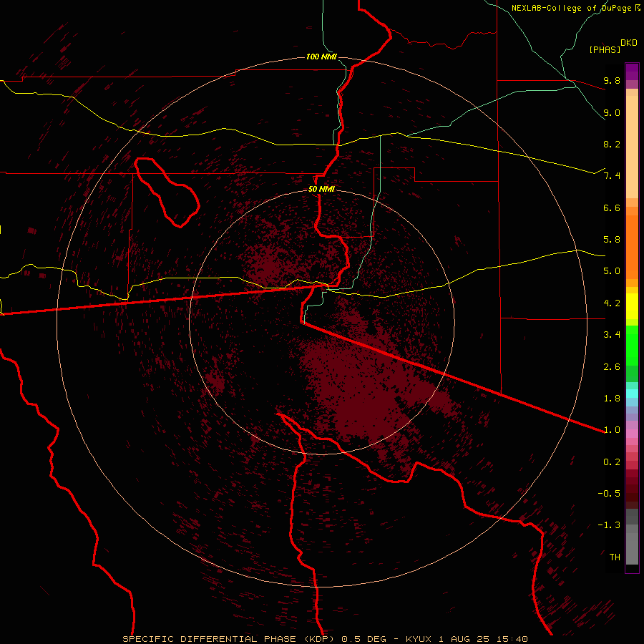Pick the yellow color bar segment
The width and height of the screenshot is (644, 644).
point(632,306)
